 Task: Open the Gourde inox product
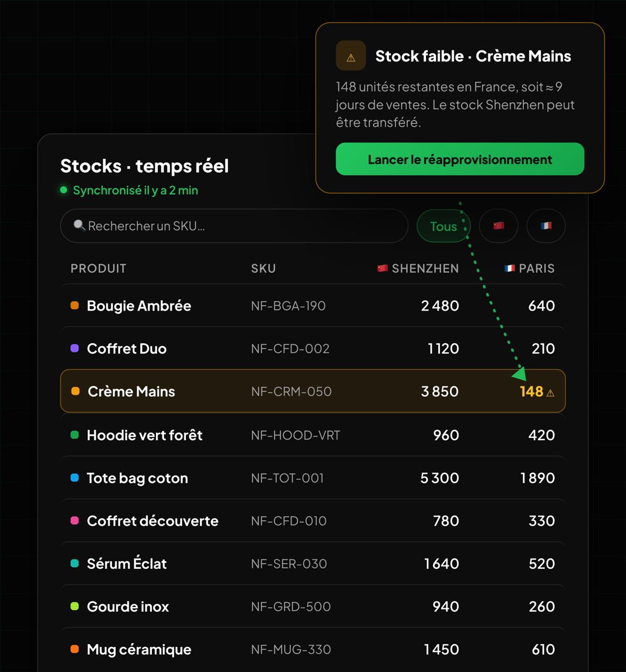[x=128, y=607]
